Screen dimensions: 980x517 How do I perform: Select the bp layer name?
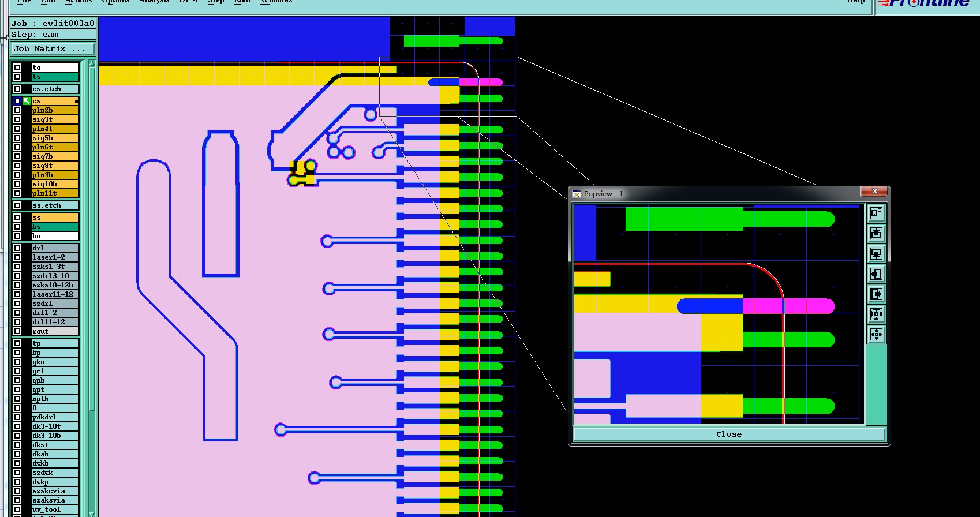(55, 353)
